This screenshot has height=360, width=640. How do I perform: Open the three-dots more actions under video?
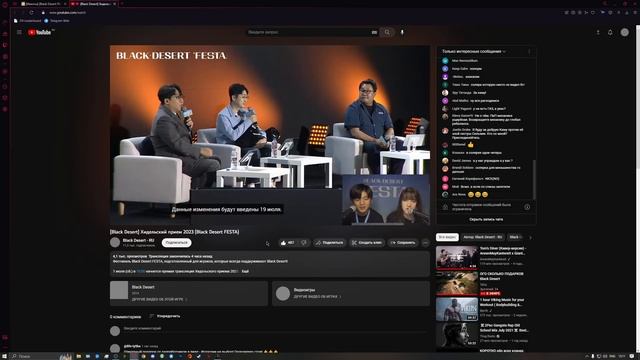pyautogui.click(x=425, y=242)
